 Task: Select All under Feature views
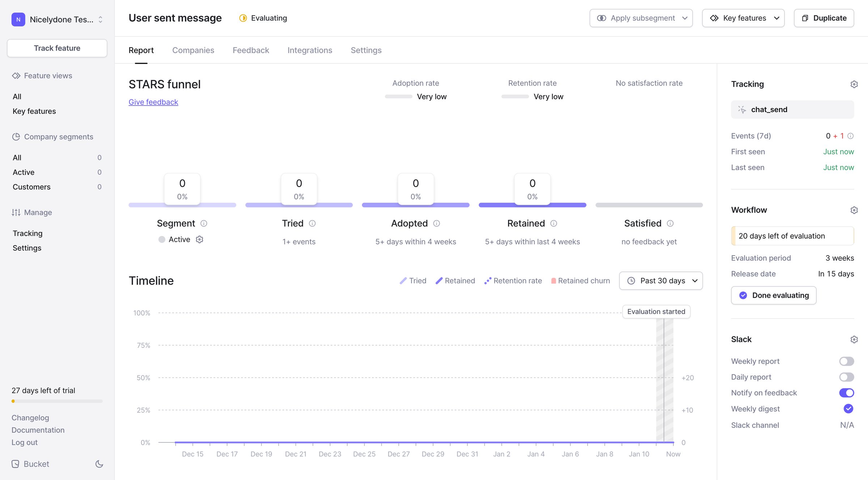coord(17,97)
